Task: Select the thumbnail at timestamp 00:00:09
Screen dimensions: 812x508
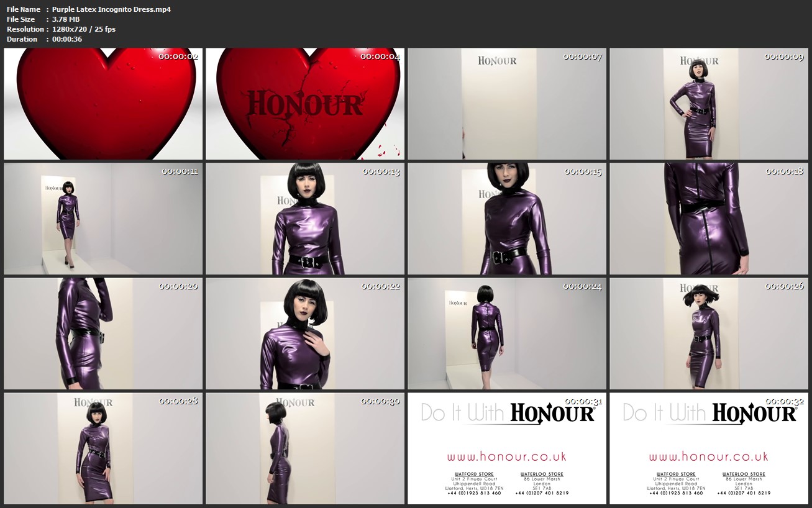Action: 709,104
